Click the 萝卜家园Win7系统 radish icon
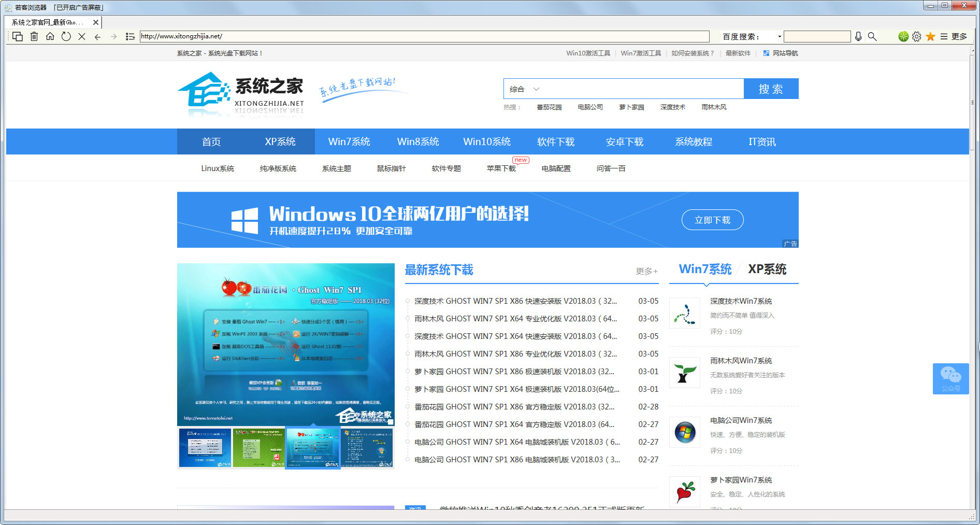Screen dimensions: 980x525 tap(685, 492)
